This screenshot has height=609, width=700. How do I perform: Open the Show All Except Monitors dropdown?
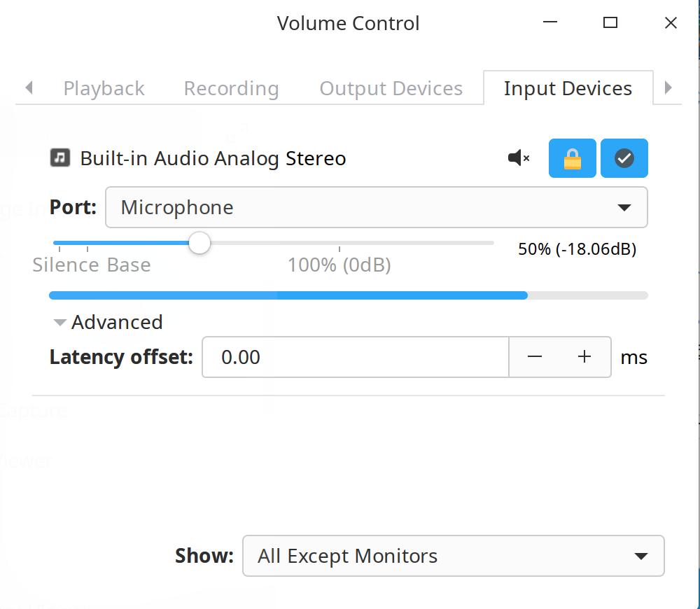pyautogui.click(x=453, y=556)
